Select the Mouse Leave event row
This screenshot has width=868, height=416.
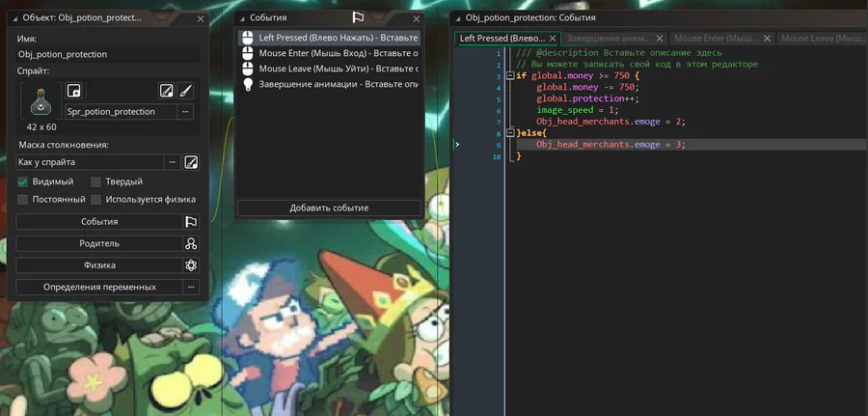pos(330,69)
